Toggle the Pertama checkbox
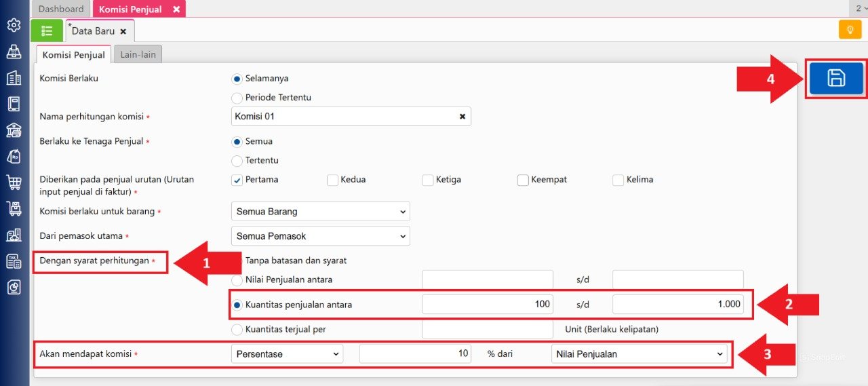Screen dimensions: 868x386 pyautogui.click(x=237, y=180)
